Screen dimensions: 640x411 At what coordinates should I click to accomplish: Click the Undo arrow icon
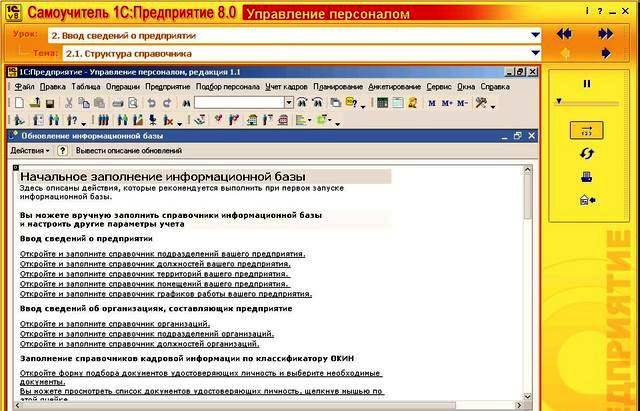point(151,103)
